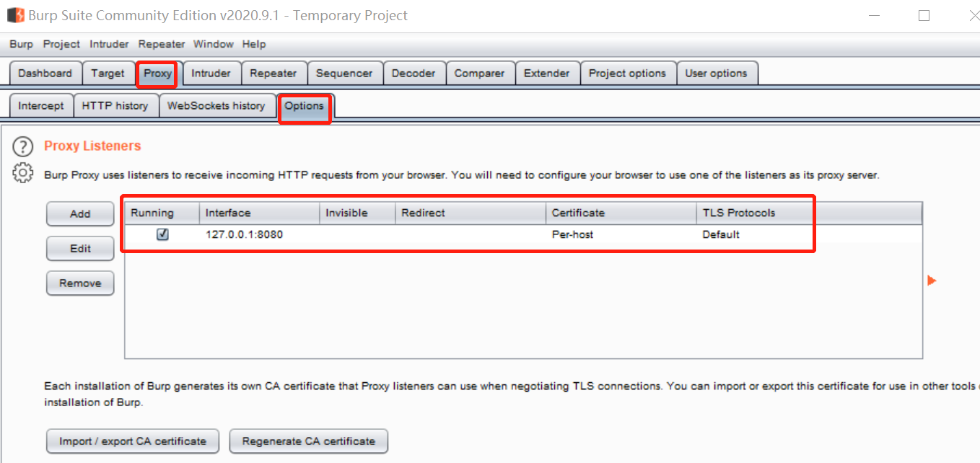Go to the Decoder tab

[x=414, y=74]
